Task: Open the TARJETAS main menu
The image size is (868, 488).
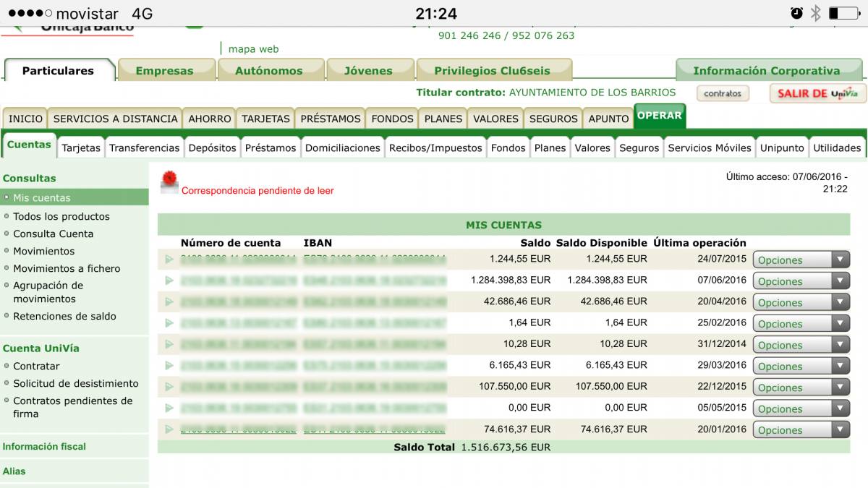Action: coord(265,119)
